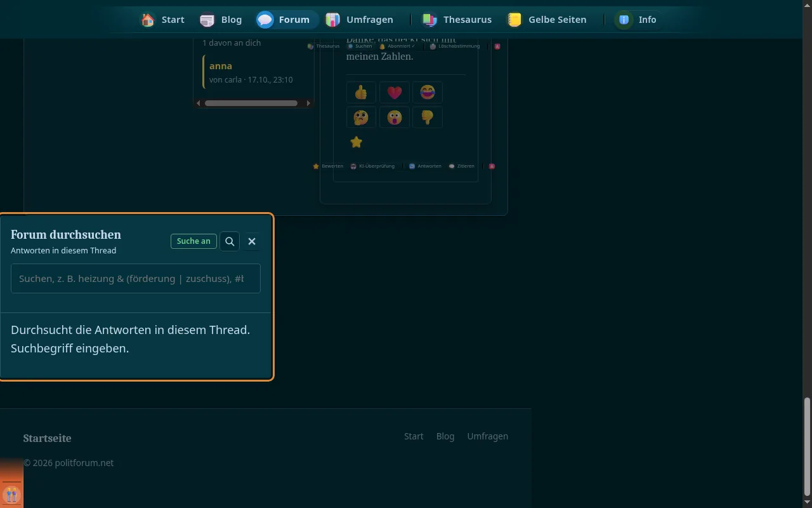Click the gold star reaction below the emojis
This screenshot has height=508, width=812.
357,142
